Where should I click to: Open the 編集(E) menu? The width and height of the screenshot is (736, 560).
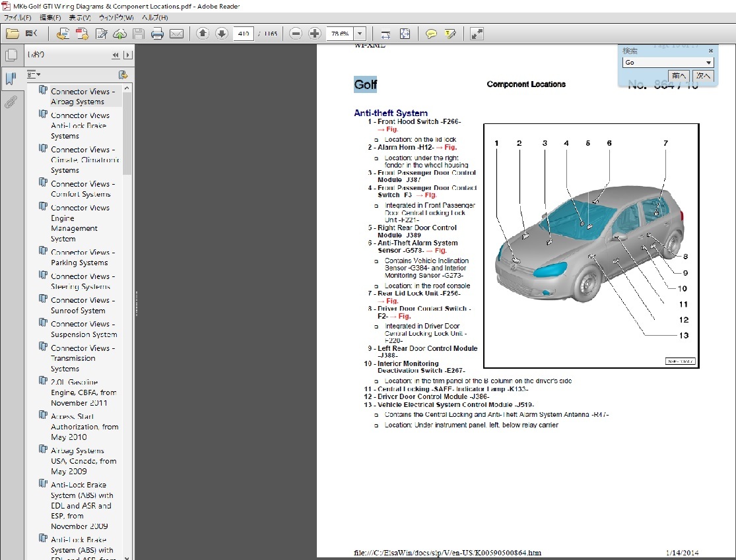pos(50,17)
